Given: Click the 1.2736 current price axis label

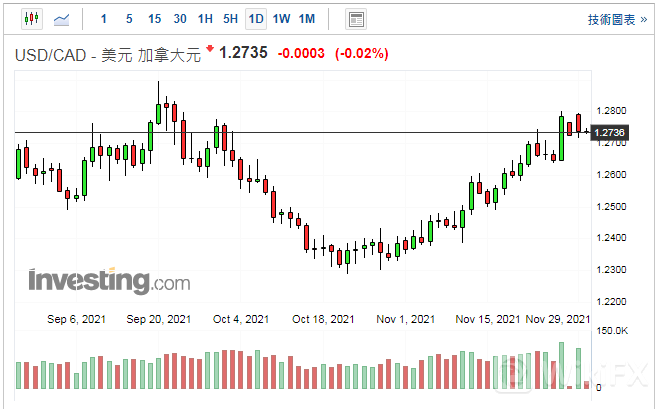Looking at the screenshot, I should tap(609, 133).
